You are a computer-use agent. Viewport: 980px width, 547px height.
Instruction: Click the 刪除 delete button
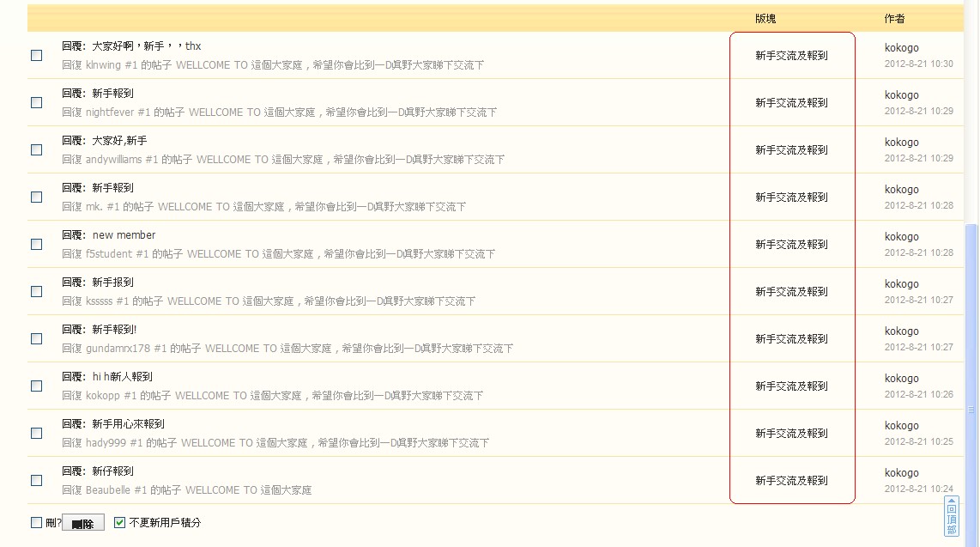click(x=83, y=524)
